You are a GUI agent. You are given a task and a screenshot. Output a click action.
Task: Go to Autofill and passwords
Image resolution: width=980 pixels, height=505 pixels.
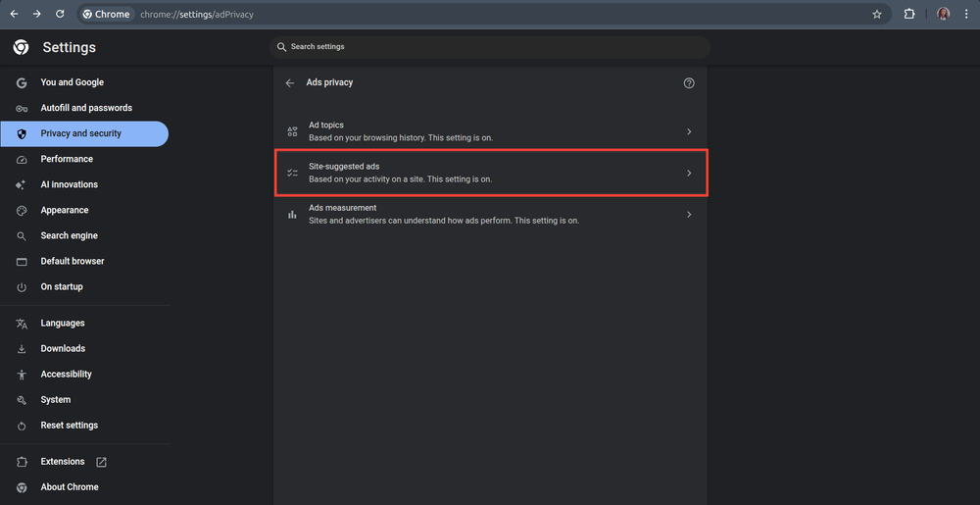pyautogui.click(x=86, y=108)
